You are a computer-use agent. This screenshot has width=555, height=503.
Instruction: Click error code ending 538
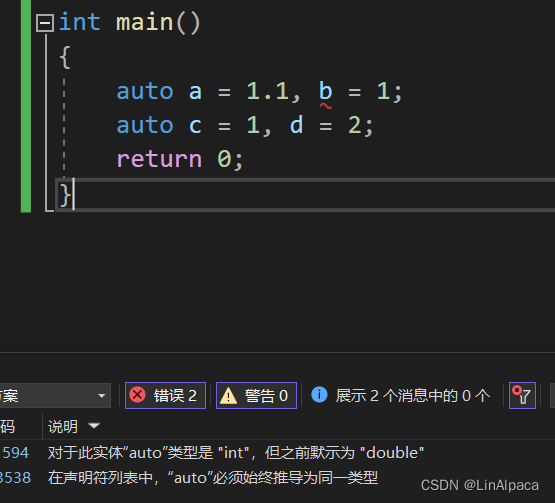pos(15,478)
